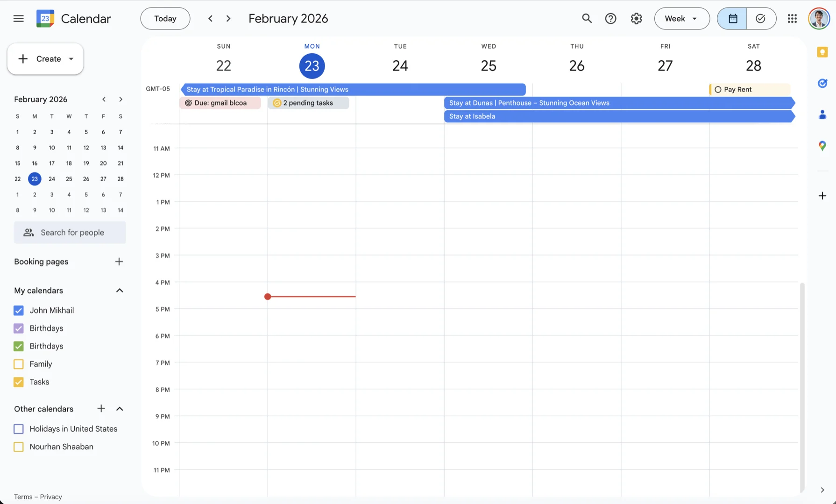
Task: Open the Google apps grid
Action: (x=792, y=19)
